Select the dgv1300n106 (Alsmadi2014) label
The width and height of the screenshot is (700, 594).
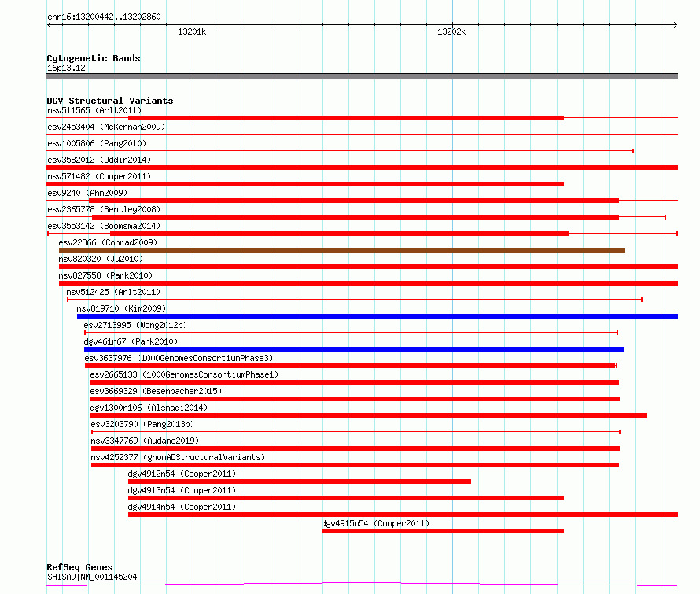click(149, 408)
